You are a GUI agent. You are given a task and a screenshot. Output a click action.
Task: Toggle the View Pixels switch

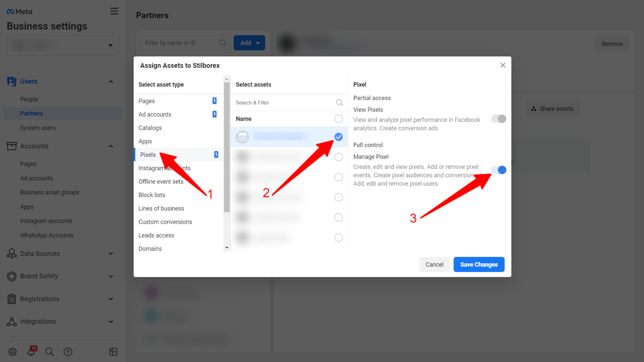499,119
